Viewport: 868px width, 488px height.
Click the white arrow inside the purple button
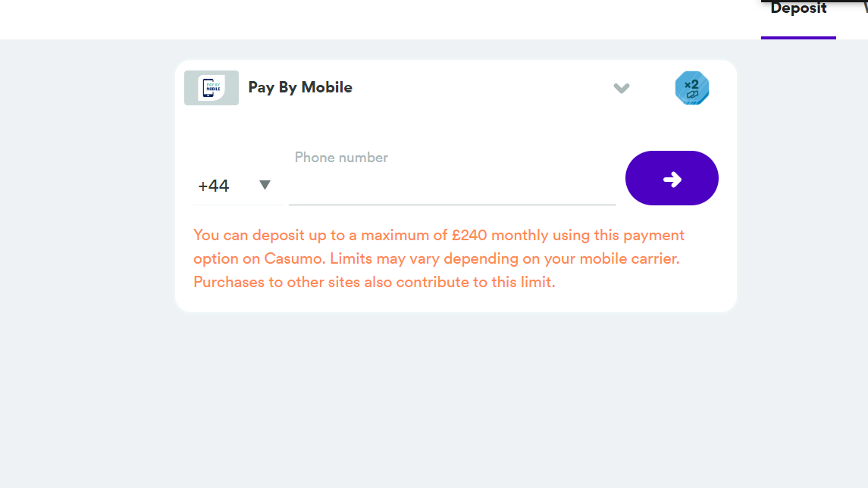pos(672,179)
